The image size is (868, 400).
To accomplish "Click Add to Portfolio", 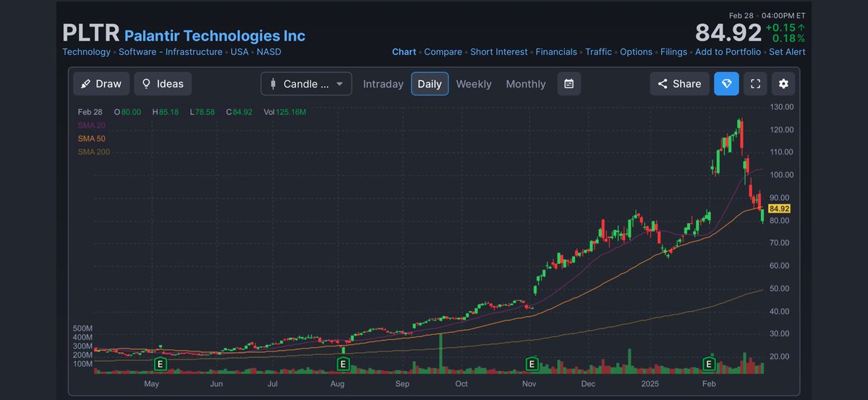I will [728, 52].
